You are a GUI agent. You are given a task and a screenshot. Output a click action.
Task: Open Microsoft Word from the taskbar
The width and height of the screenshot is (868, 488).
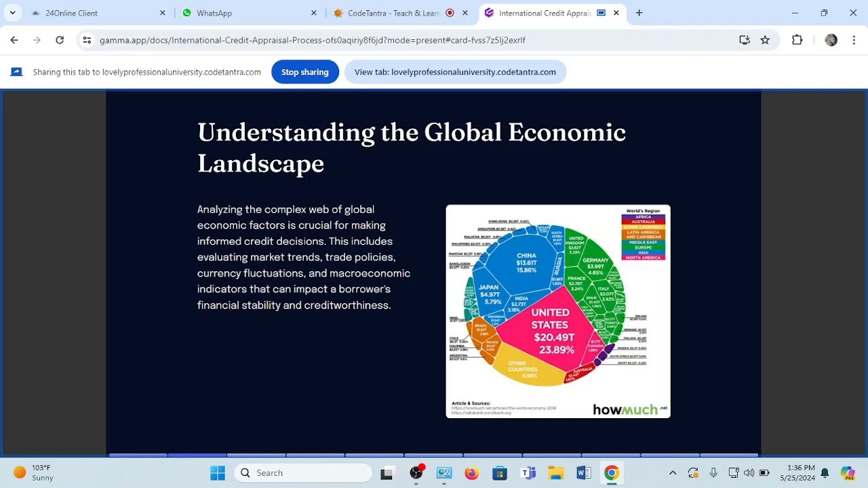pyautogui.click(x=583, y=473)
